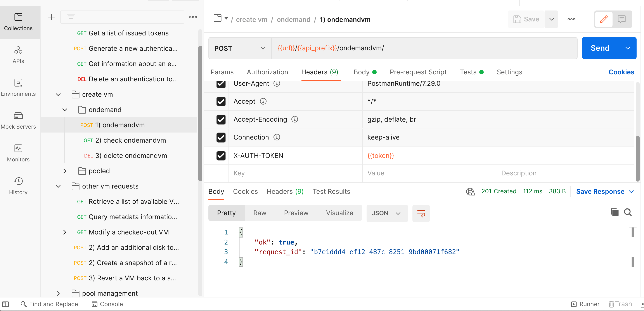This screenshot has width=644, height=311.
Task: Disable the Connection header checkbox
Action: pyautogui.click(x=221, y=137)
